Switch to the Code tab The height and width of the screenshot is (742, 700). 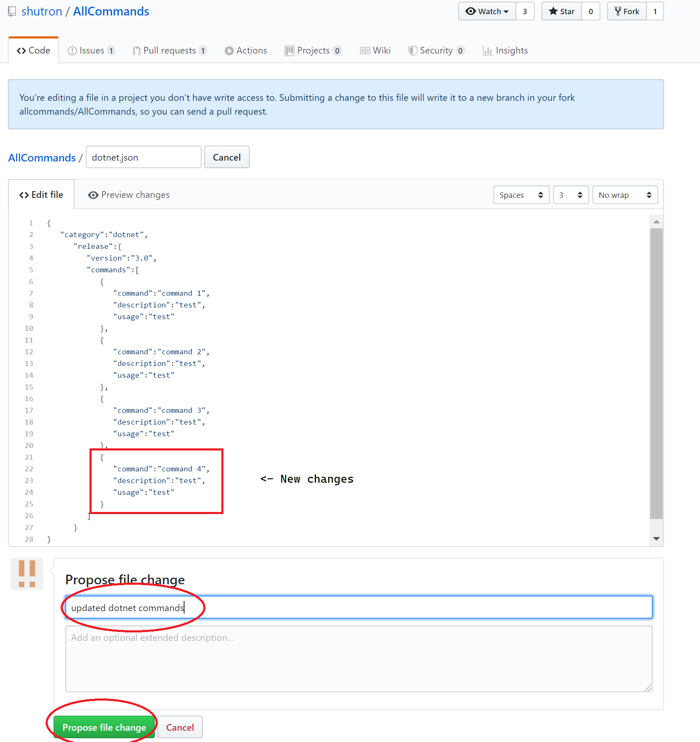tap(33, 51)
